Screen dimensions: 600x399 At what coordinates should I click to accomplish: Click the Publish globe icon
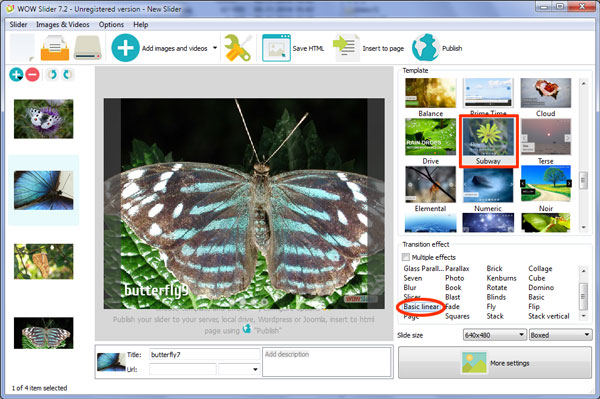pos(425,48)
